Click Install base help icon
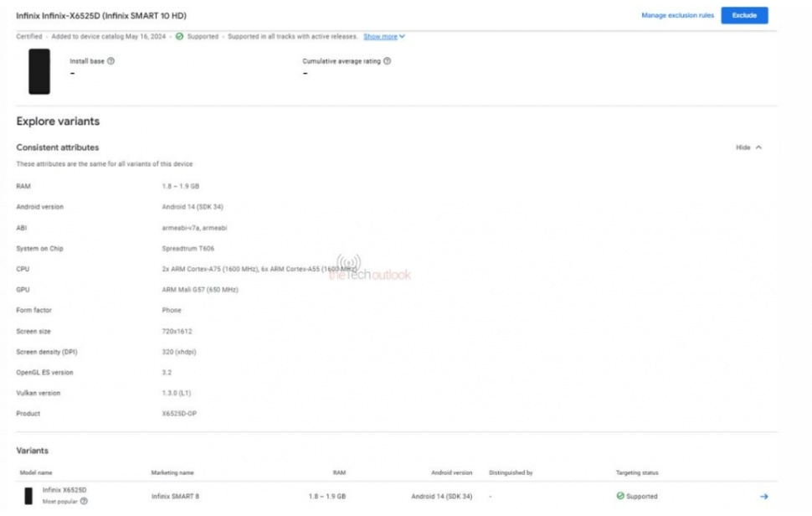 tap(110, 61)
